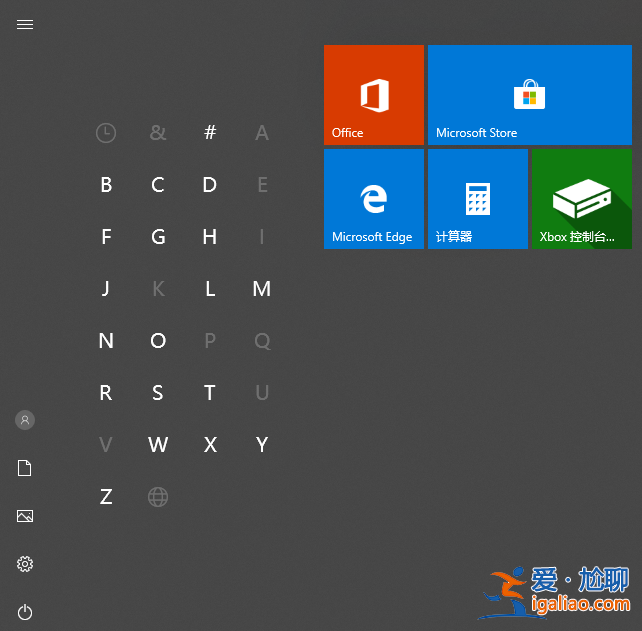Jump to apps starting with Y
642x631 pixels.
point(262,445)
